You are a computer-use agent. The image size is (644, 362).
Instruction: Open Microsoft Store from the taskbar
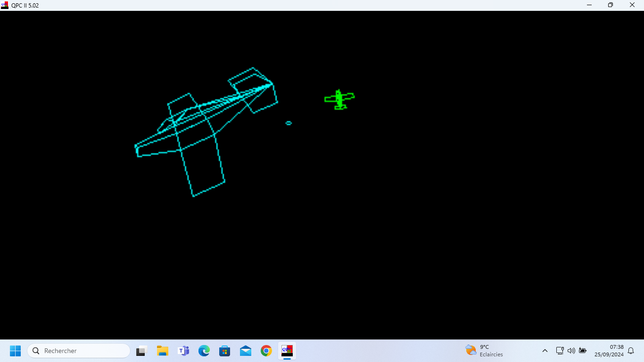(x=225, y=351)
